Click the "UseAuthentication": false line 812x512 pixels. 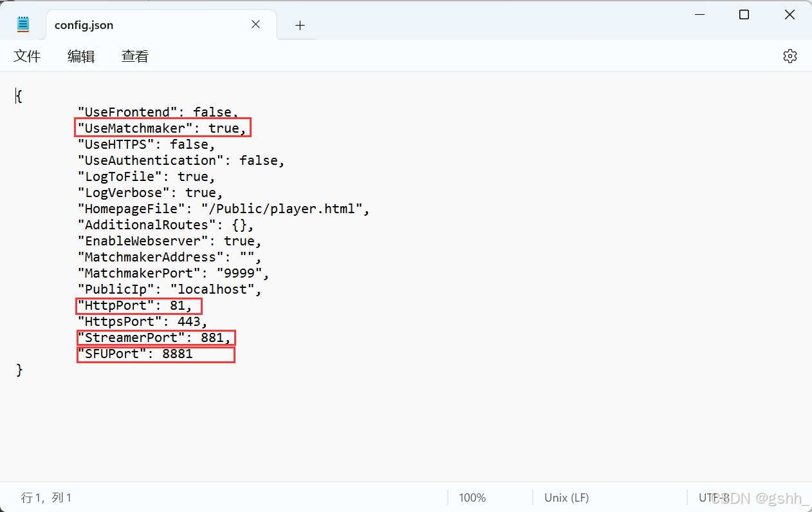click(x=181, y=160)
